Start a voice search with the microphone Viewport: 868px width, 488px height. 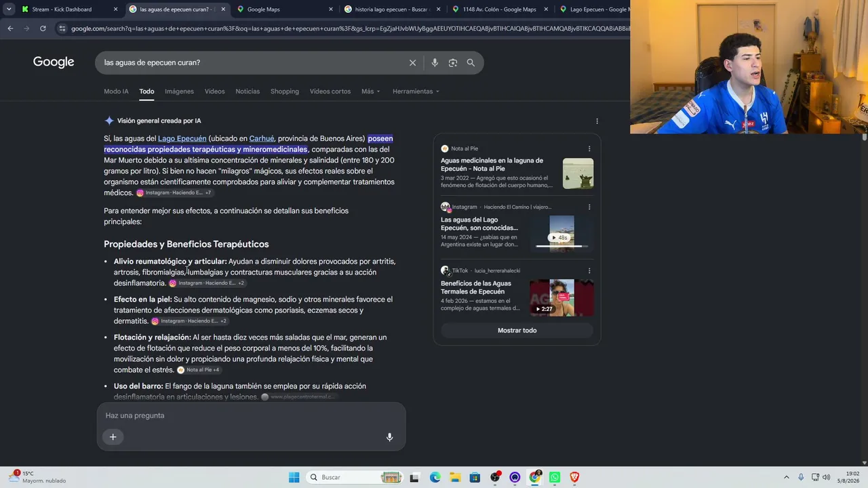click(435, 62)
